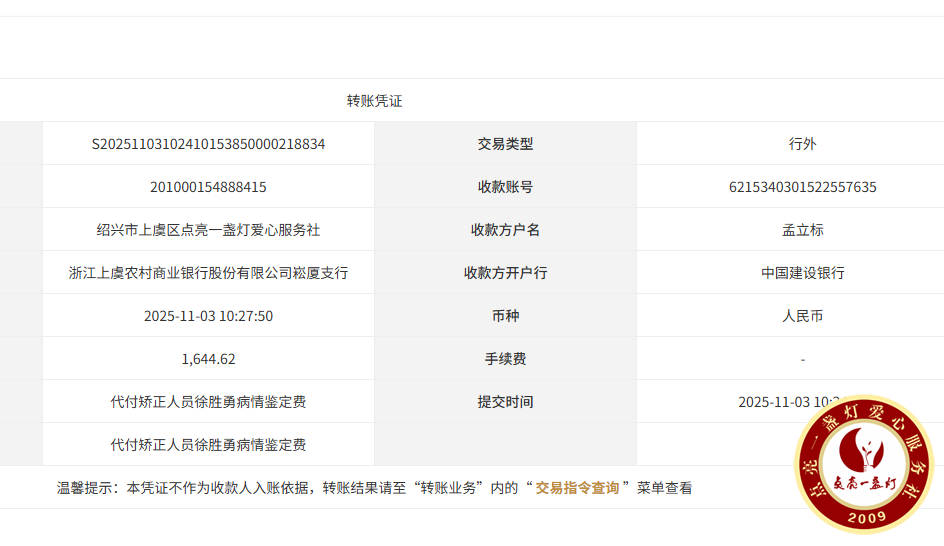Select the 中国建设银行 bank value
The image size is (944, 546).
[x=802, y=273]
